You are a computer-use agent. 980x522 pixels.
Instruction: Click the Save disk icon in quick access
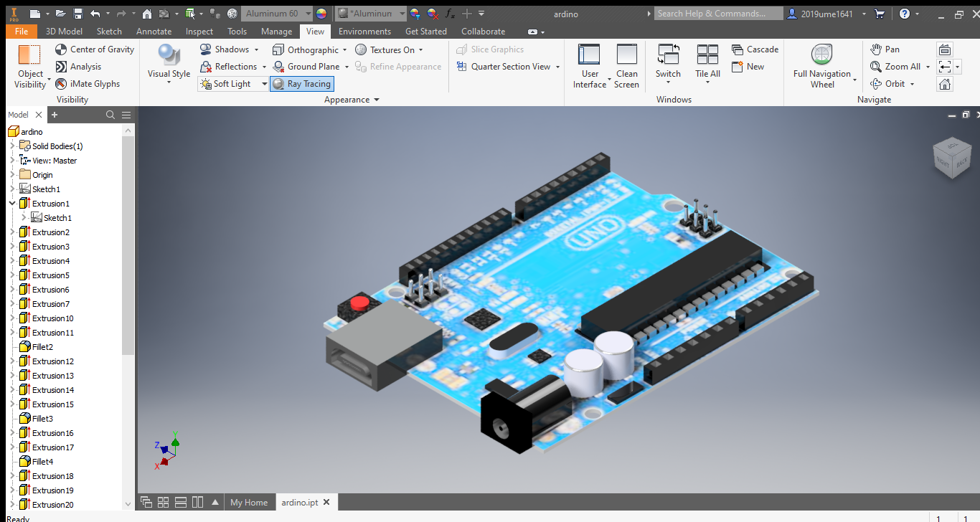[x=77, y=14]
